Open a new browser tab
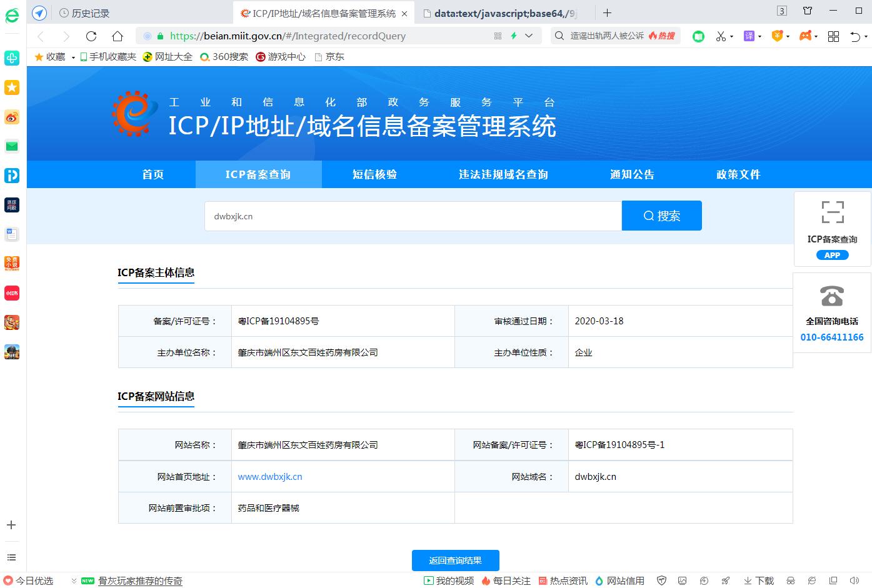Image resolution: width=872 pixels, height=588 pixels. pos(607,12)
